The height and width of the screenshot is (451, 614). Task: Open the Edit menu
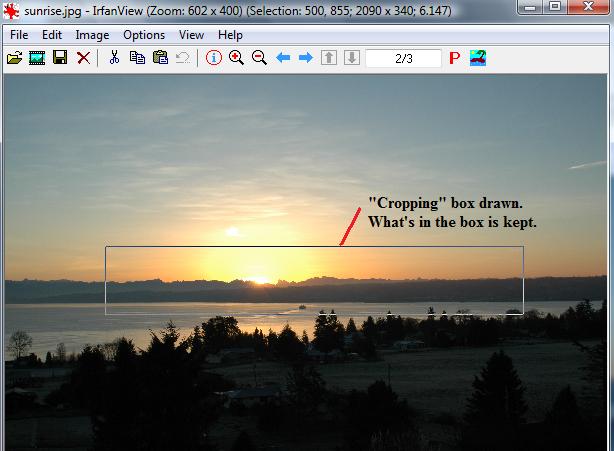coord(52,35)
